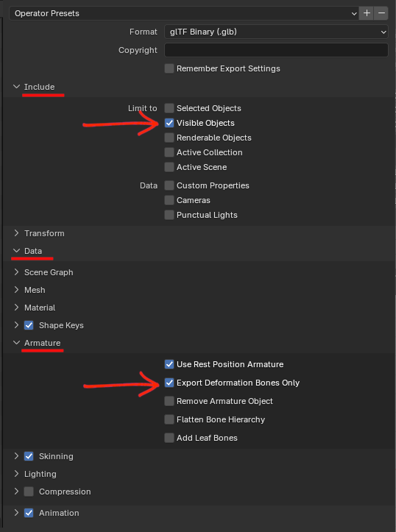Enable Remember Export Settings checkbox
The height and width of the screenshot is (532, 396).
[169, 68]
